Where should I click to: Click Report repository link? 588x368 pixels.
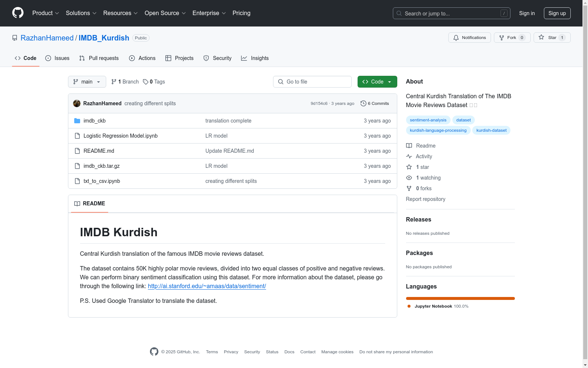pyautogui.click(x=426, y=199)
